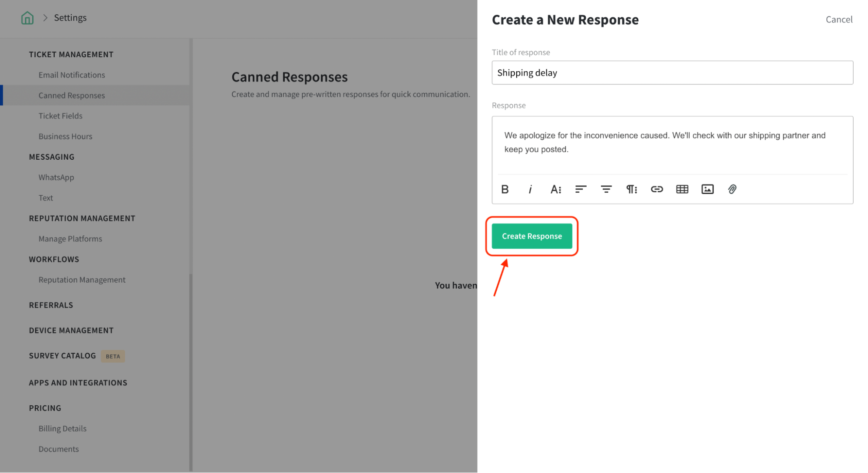868x473 pixels.
Task: Cancel creating the new response
Action: (838, 20)
